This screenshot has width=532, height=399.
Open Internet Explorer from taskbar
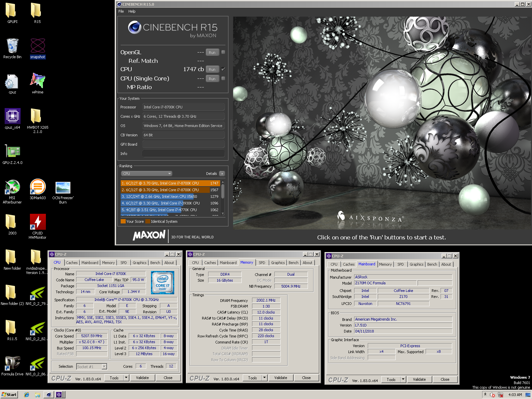coord(27,395)
